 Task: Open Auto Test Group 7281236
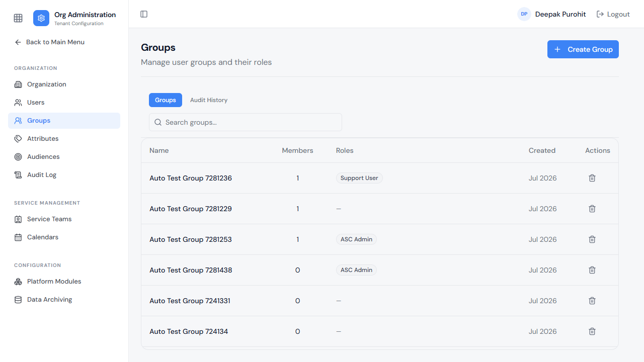[191, 178]
